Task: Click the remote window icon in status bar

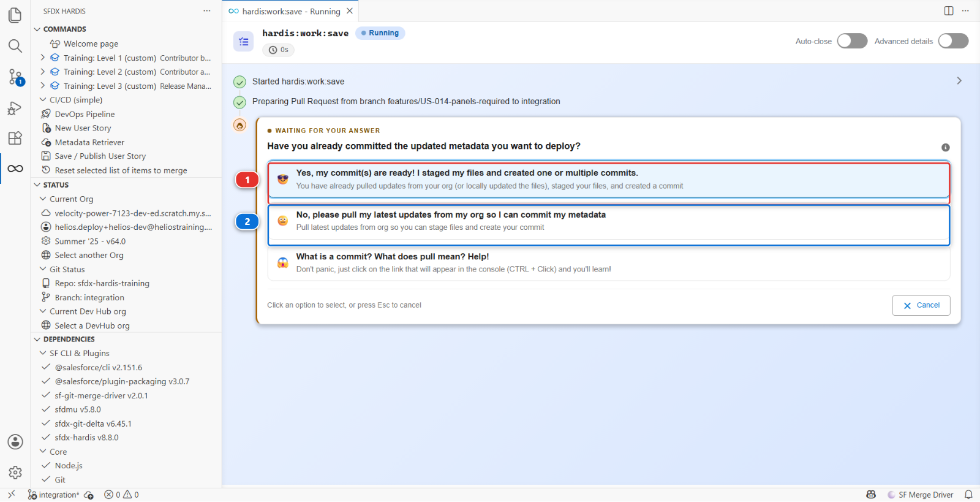Action: coord(11,495)
